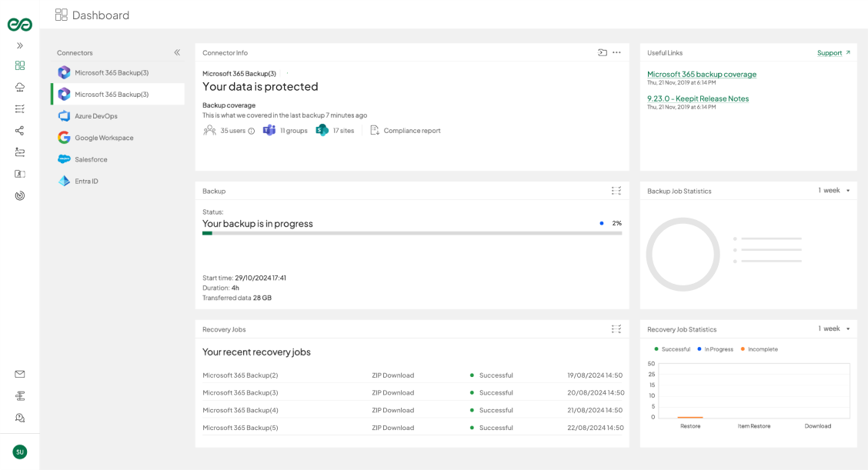Viewport: 868px width, 470px height.
Task: Open Connector Info more options menu
Action: click(616, 52)
